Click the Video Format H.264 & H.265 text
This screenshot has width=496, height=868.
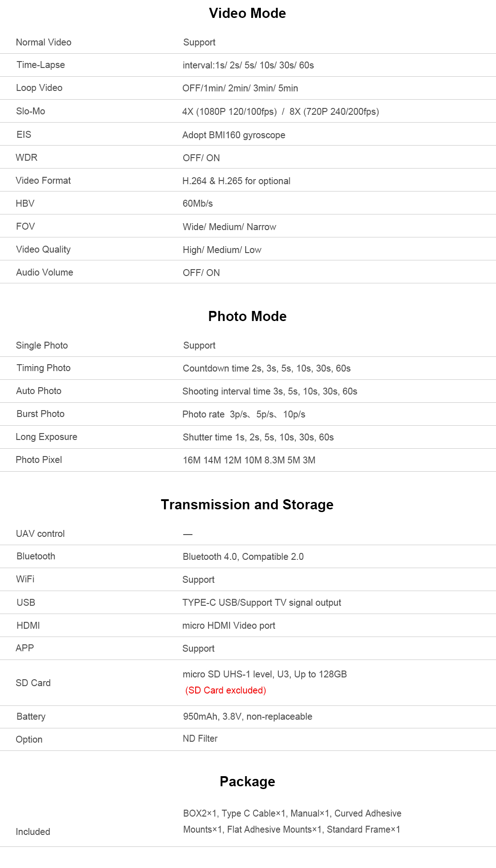[x=237, y=181]
